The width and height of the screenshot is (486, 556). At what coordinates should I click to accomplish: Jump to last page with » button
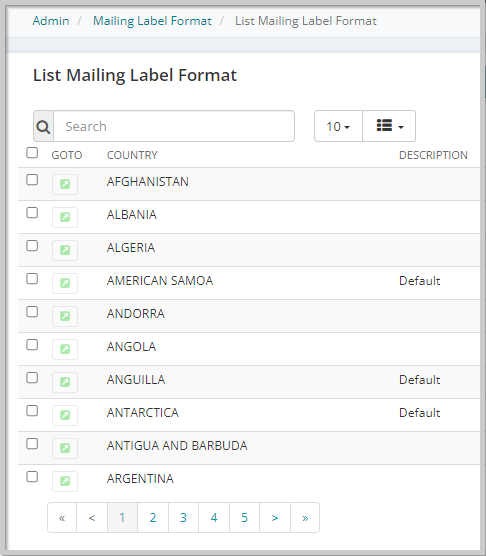click(x=305, y=518)
